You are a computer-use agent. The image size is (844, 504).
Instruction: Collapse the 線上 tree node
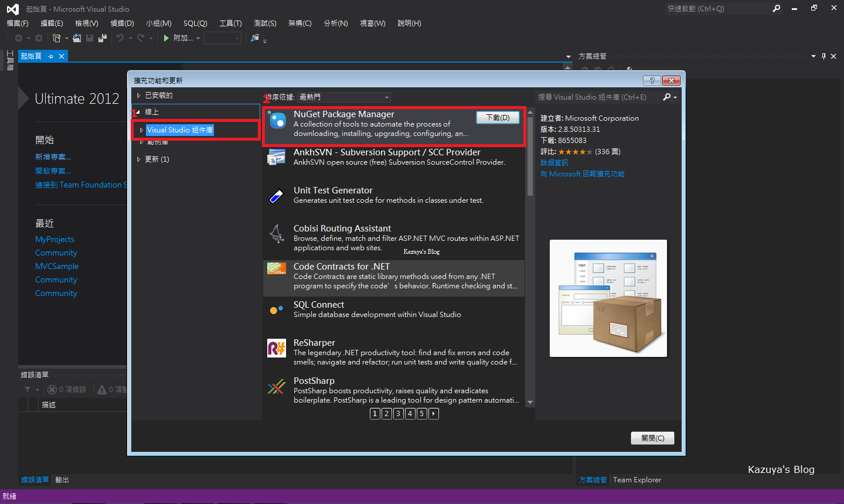click(x=138, y=112)
